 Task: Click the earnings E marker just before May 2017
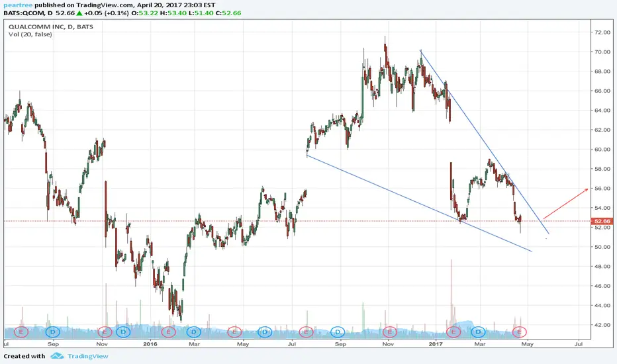(520, 332)
